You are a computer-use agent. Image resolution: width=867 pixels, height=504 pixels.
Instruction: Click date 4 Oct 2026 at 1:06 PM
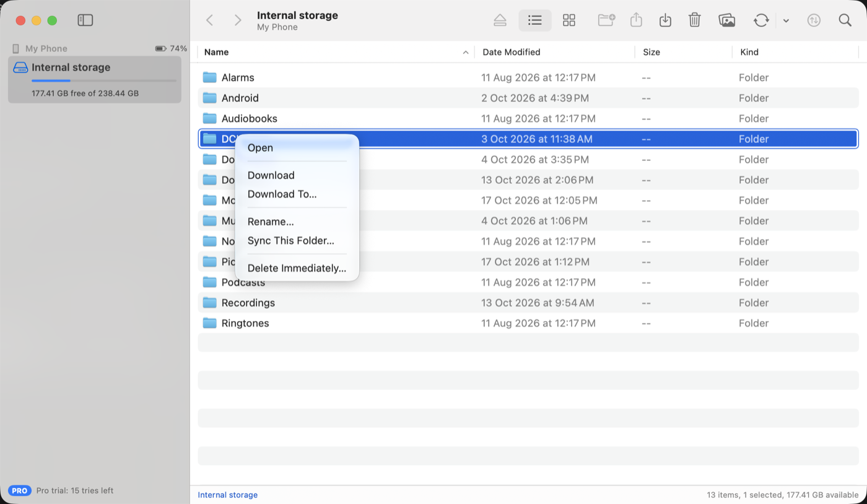pyautogui.click(x=534, y=220)
